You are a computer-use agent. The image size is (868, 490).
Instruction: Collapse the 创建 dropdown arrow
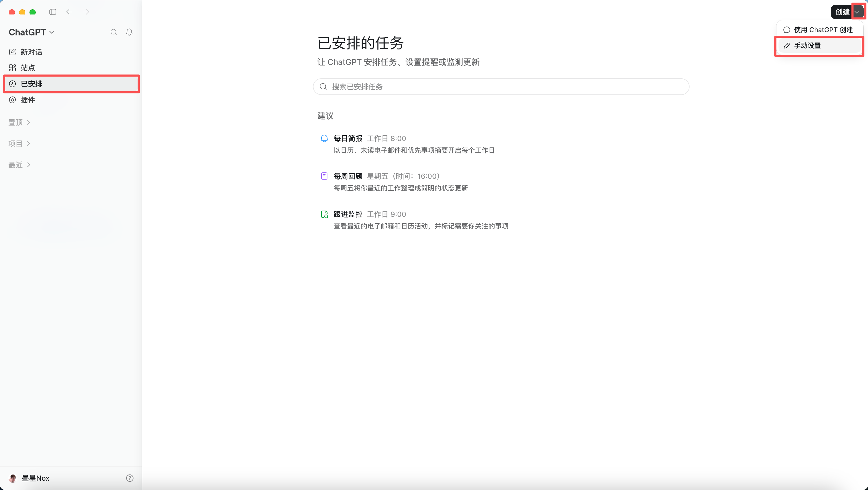pos(857,12)
